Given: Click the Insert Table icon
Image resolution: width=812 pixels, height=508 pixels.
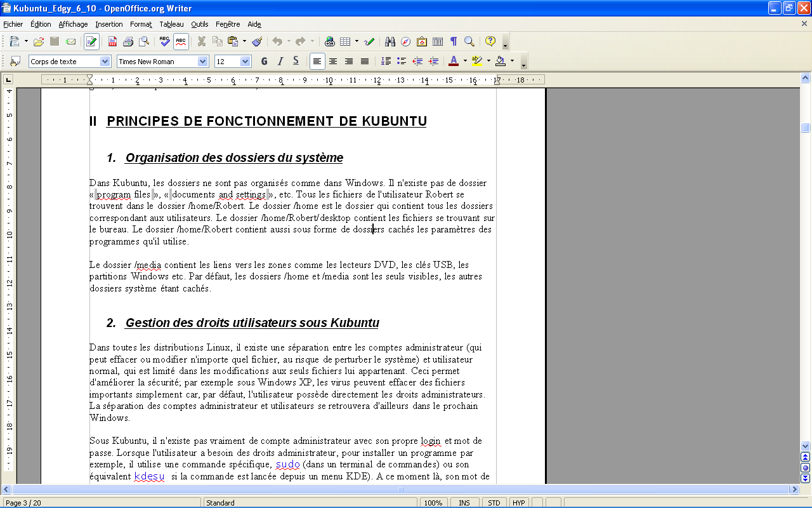Looking at the screenshot, I should [345, 41].
